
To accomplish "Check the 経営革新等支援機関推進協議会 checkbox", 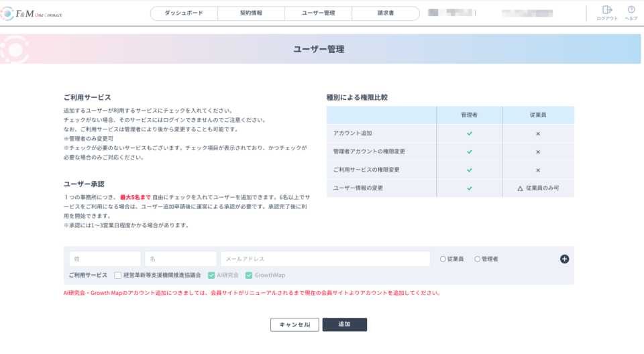I will (118, 275).
